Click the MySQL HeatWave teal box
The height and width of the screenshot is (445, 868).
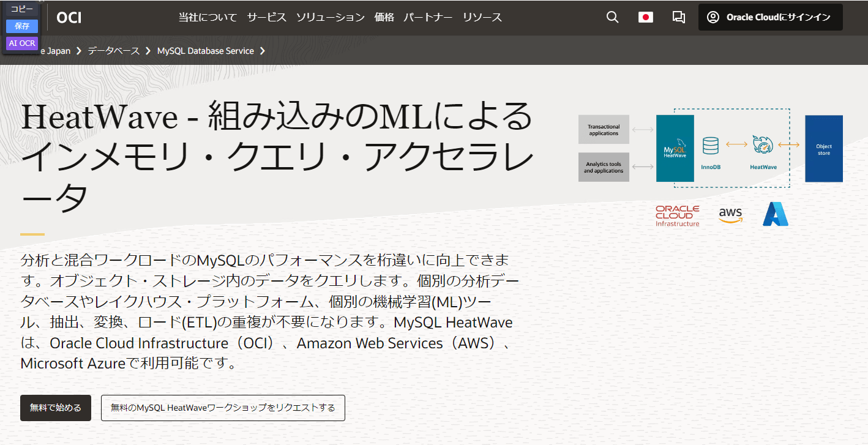(675, 148)
